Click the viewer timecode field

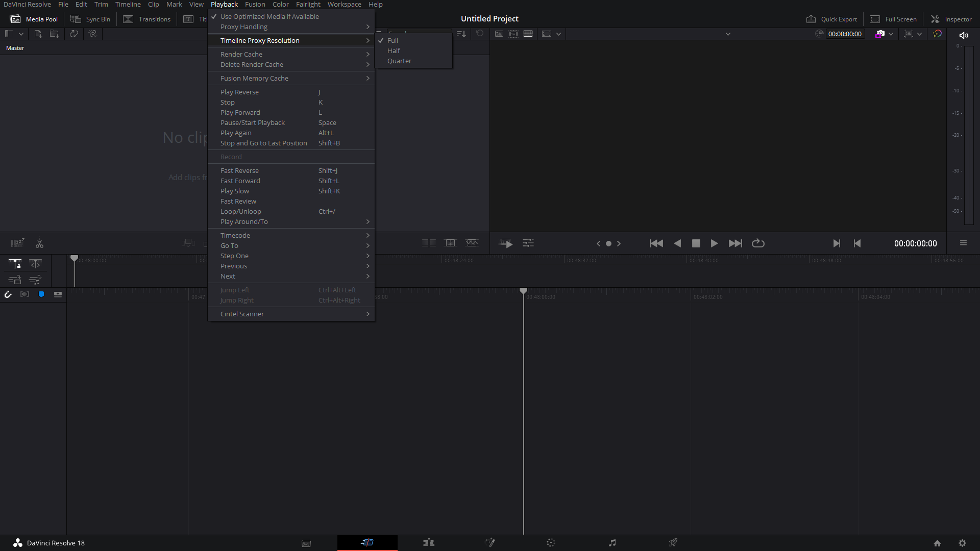click(845, 34)
